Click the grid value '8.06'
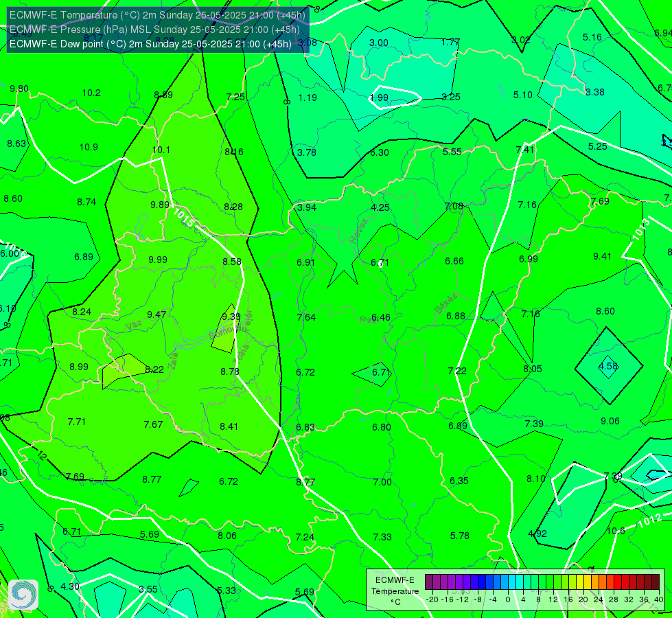Image resolution: width=672 pixels, height=618 pixels. click(x=227, y=536)
